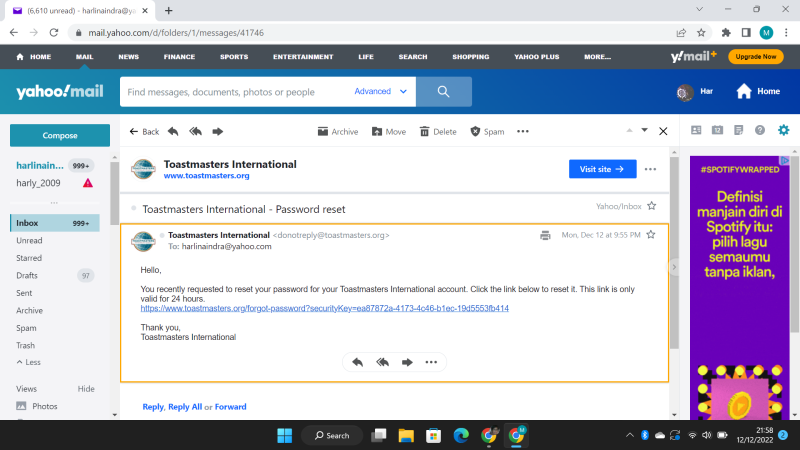Open the NEWS tab in the top navigation
This screenshot has height=450, width=800.
point(129,57)
